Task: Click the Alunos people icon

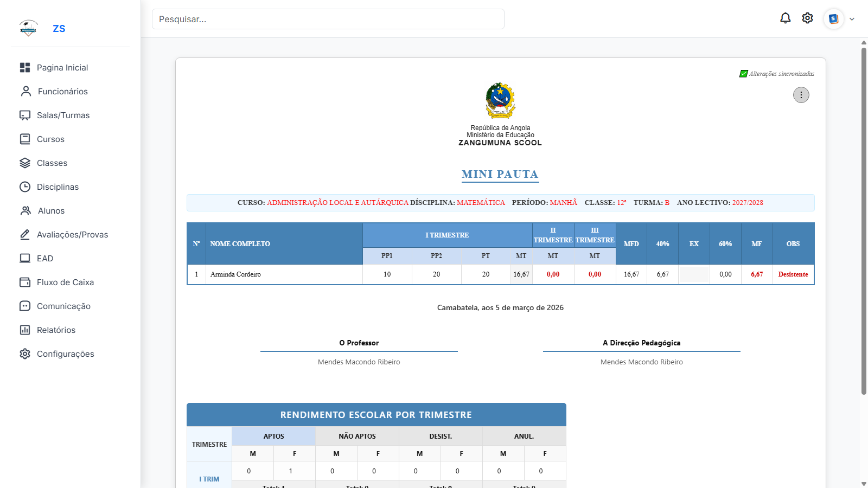Action: click(x=25, y=211)
